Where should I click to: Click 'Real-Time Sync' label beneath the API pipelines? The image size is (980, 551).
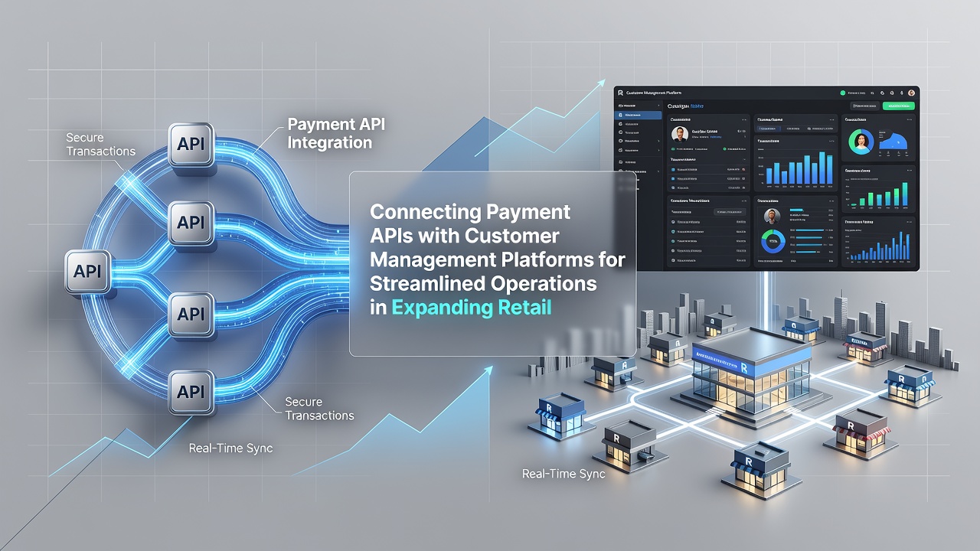tap(230, 448)
